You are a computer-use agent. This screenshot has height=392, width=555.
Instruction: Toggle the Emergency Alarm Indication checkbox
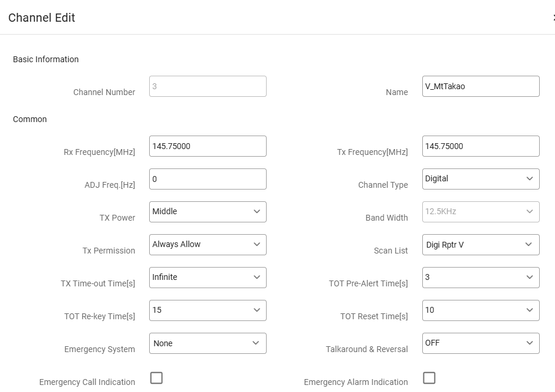(x=429, y=378)
